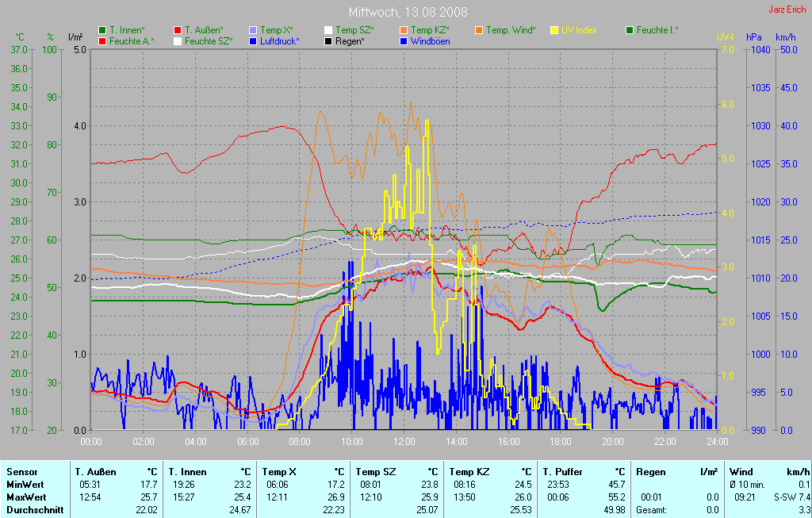This screenshot has width=812, height=518.
Task: Click the Regen* black legend swatch
Action: pyautogui.click(x=328, y=41)
